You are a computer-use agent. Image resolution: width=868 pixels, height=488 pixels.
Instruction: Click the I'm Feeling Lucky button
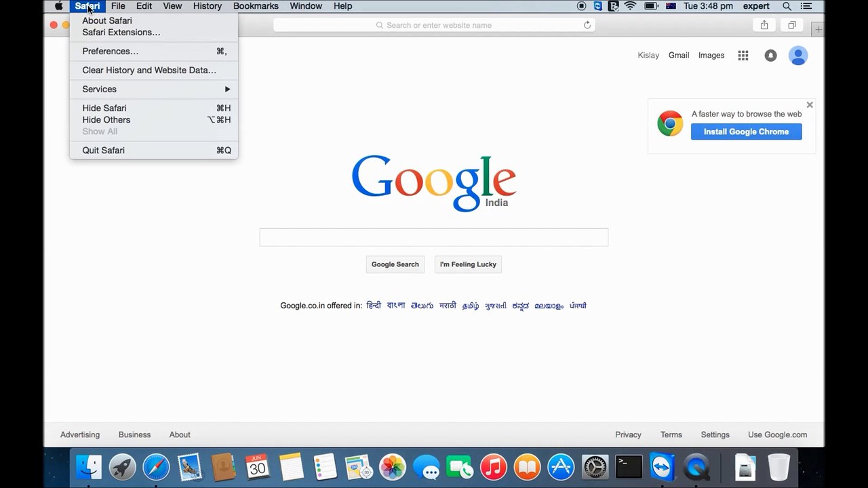pyautogui.click(x=468, y=264)
